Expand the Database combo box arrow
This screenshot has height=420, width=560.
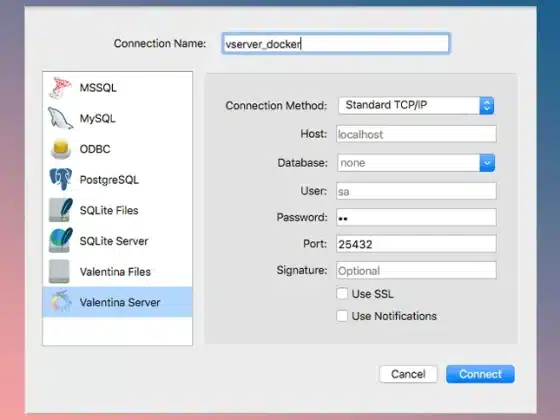click(x=487, y=163)
